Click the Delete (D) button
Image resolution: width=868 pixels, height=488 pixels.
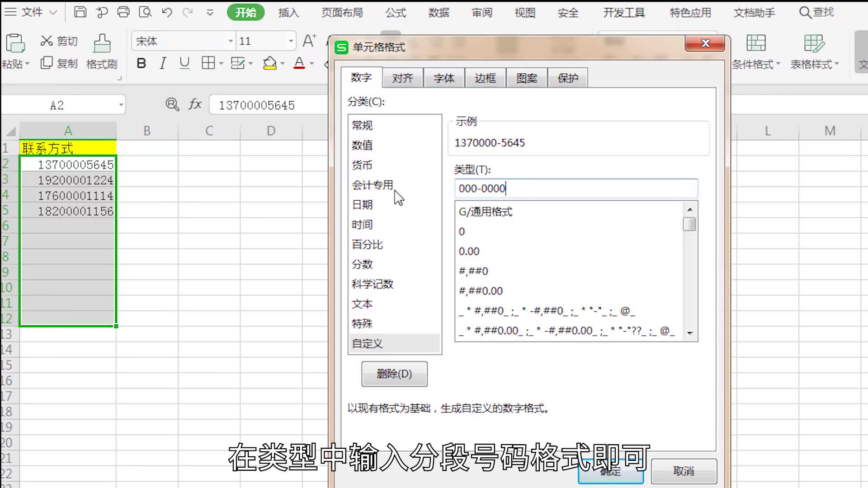(x=394, y=374)
